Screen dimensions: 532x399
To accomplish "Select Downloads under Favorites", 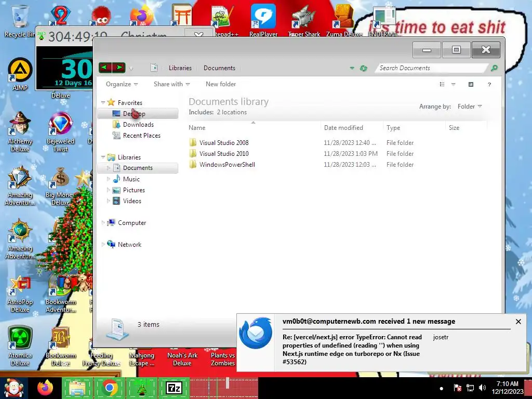I will [x=138, y=125].
